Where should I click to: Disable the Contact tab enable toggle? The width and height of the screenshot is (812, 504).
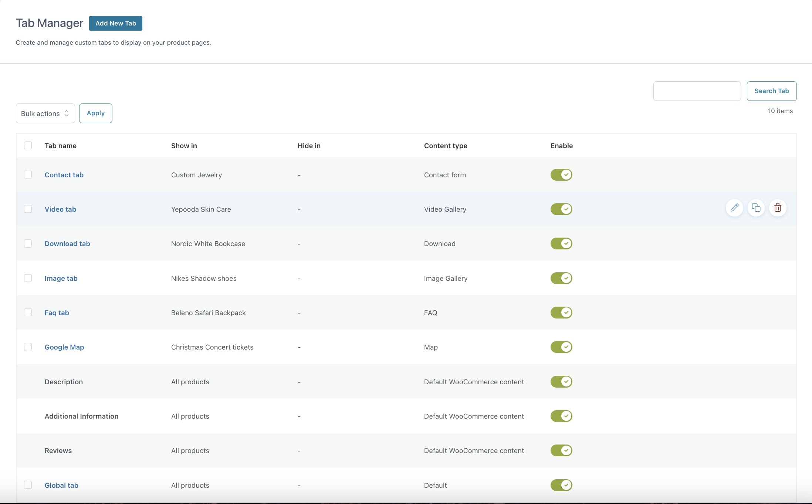[x=561, y=175]
